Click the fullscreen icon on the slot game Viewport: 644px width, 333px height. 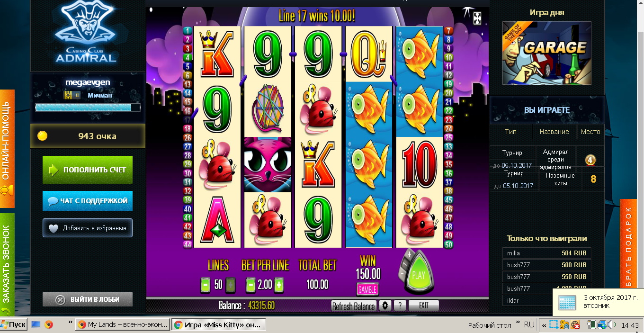[x=477, y=18]
